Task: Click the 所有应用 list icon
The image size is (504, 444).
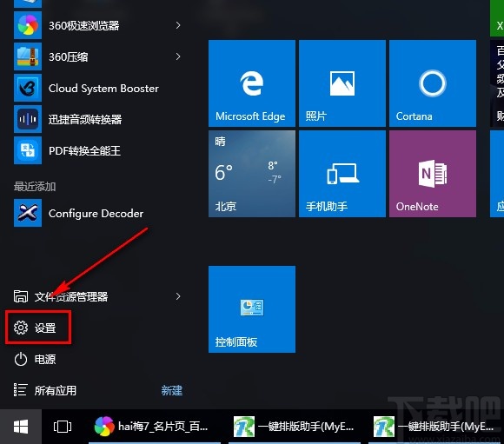Action: (x=21, y=390)
